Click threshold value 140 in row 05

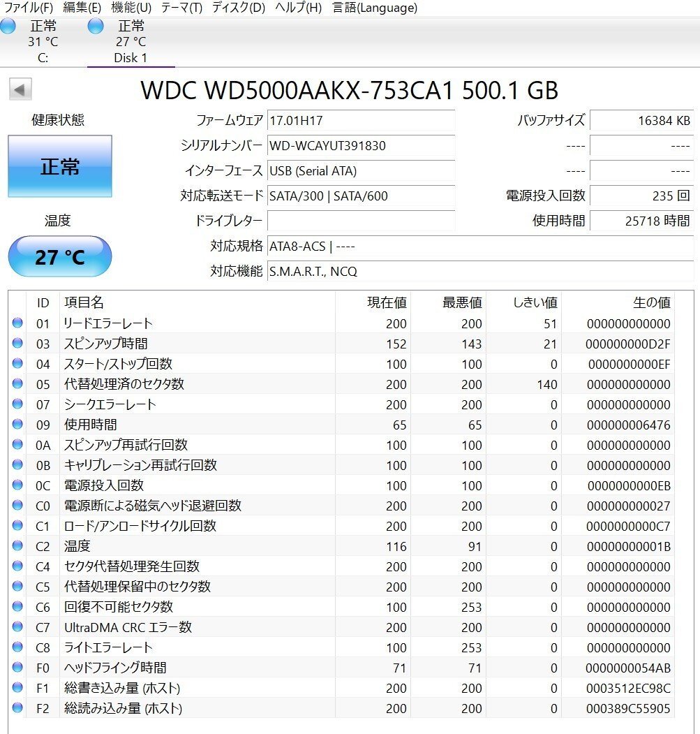[x=547, y=384]
